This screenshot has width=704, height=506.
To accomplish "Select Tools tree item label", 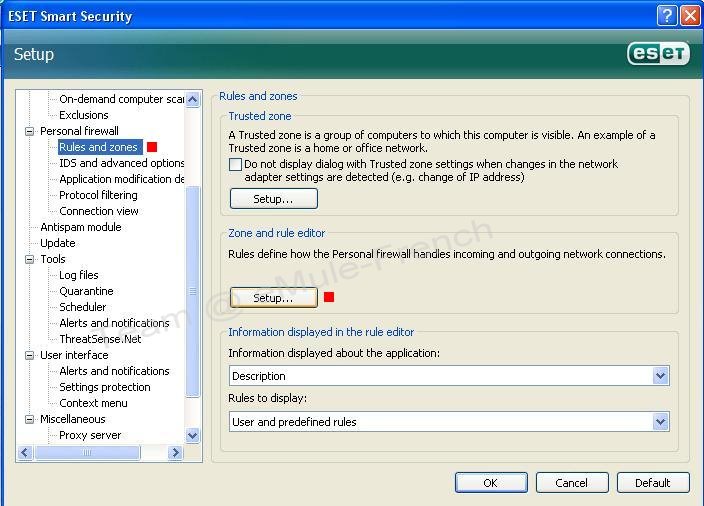I will pyautogui.click(x=53, y=259).
